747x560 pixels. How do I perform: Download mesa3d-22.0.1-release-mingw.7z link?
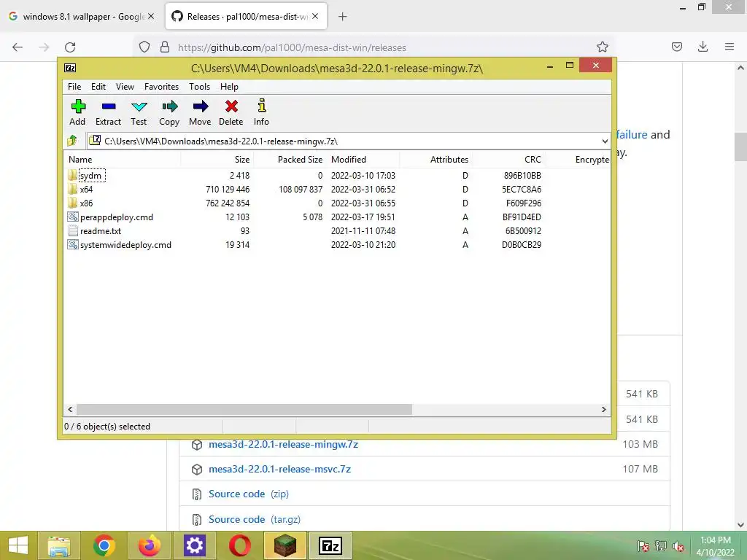pyautogui.click(x=284, y=444)
